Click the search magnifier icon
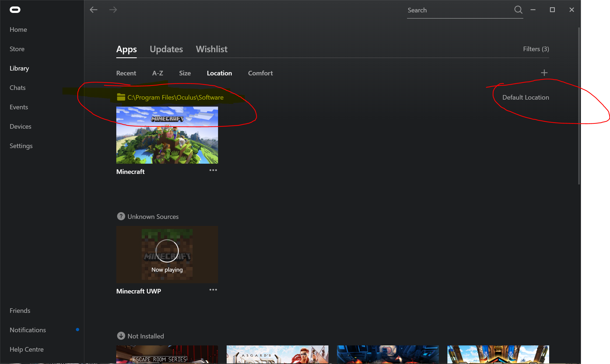Image resolution: width=610 pixels, height=364 pixels. click(x=518, y=10)
